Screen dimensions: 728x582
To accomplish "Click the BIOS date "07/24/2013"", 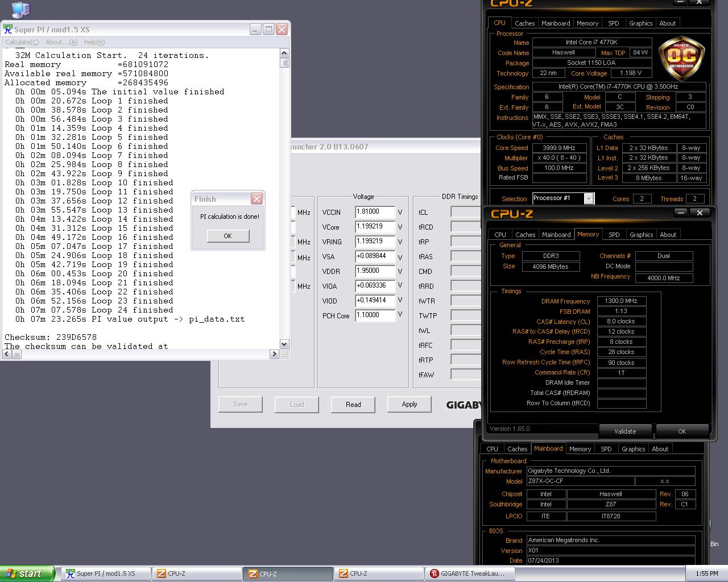I will [x=611, y=560].
